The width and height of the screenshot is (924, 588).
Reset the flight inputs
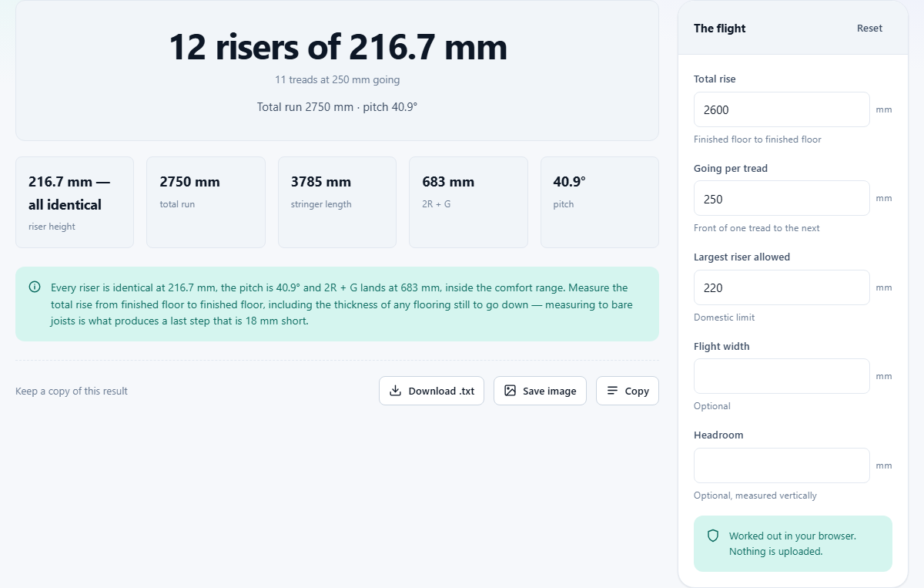(870, 29)
